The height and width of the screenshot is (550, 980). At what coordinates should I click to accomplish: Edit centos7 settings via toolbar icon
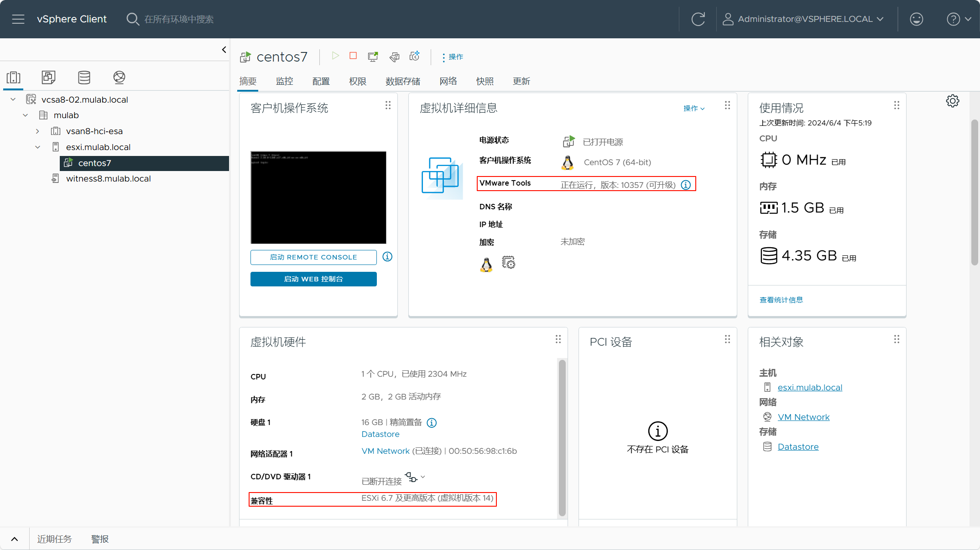(x=394, y=57)
